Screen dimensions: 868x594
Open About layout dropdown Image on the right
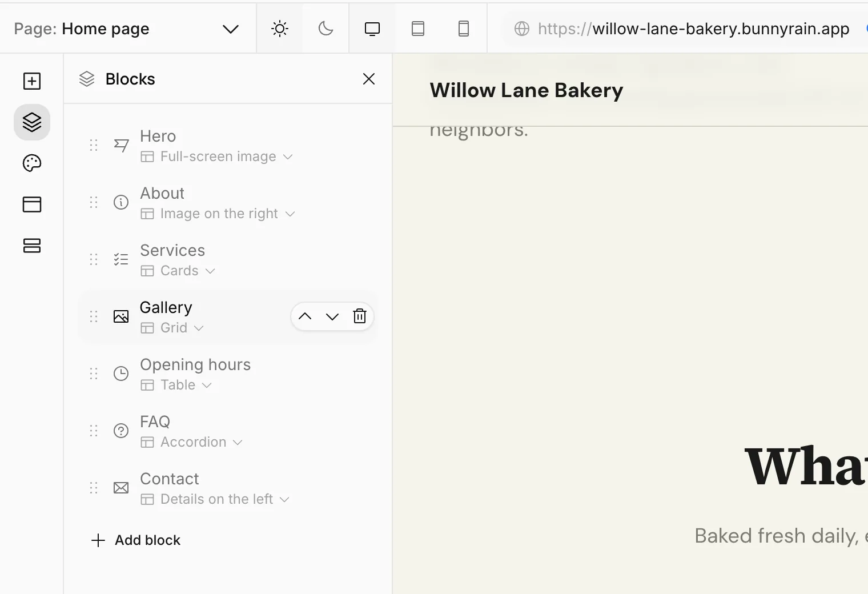point(218,214)
